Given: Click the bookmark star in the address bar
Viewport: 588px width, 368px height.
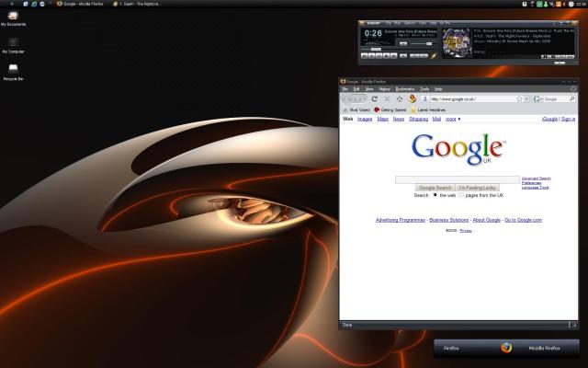Looking at the screenshot, I should click(518, 98).
